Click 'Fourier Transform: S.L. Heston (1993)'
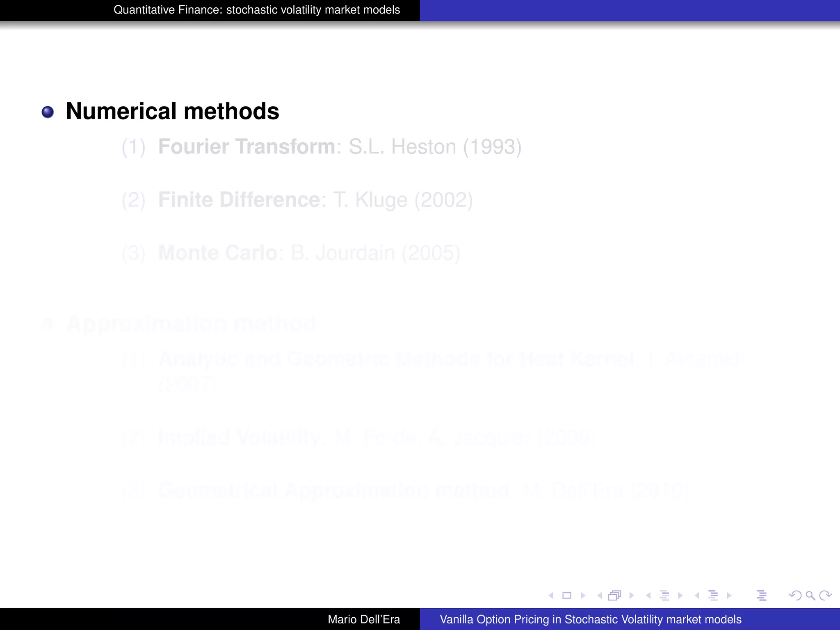Screen dimensions: 840x630 tap(340, 147)
